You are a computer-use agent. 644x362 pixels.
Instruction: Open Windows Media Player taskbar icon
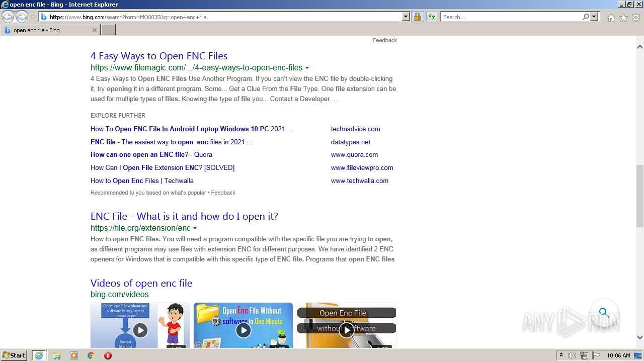point(74,355)
